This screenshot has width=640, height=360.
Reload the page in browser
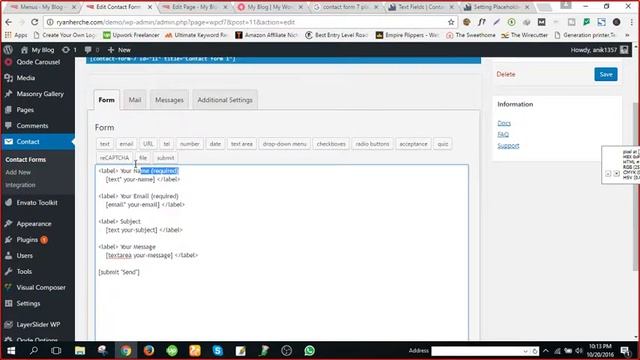point(35,22)
